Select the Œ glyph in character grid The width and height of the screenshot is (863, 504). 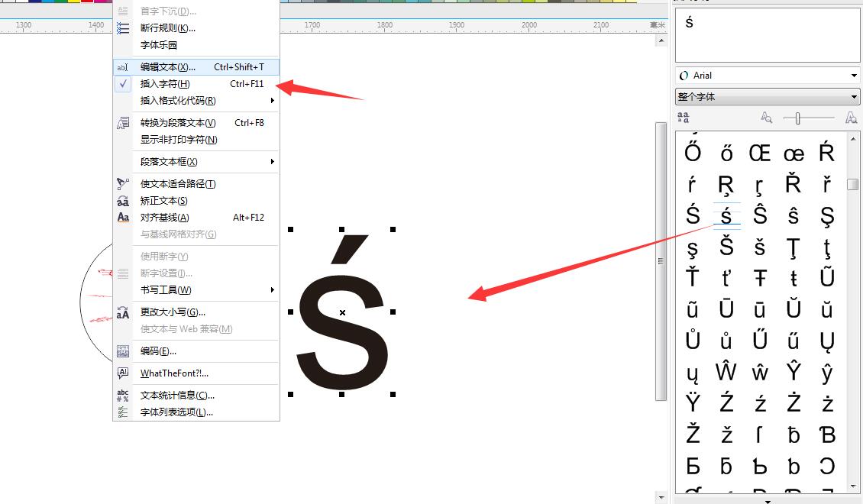tap(760, 153)
